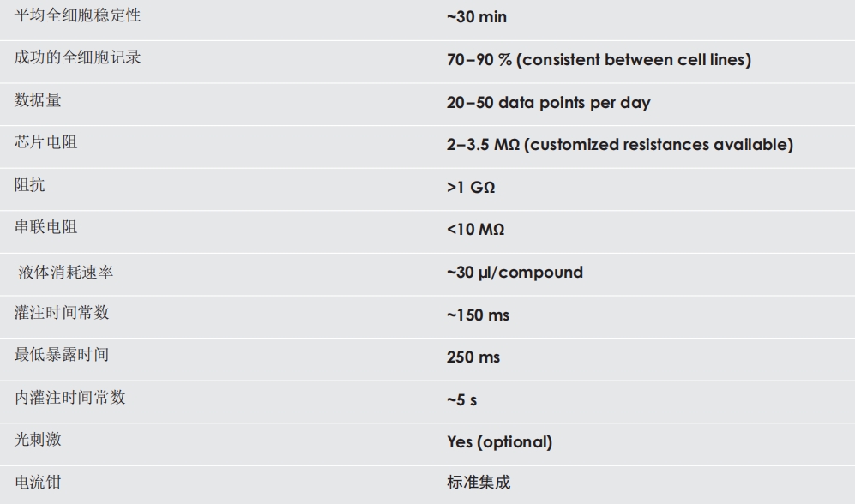Image resolution: width=855 pixels, height=504 pixels.
Task: Select the ~150 ms value
Action: (x=478, y=315)
